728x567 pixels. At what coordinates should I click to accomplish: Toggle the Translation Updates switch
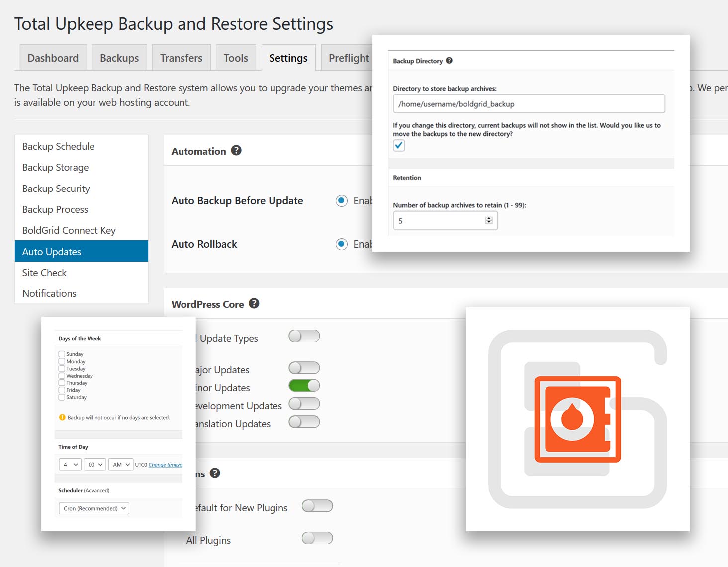coord(304,422)
